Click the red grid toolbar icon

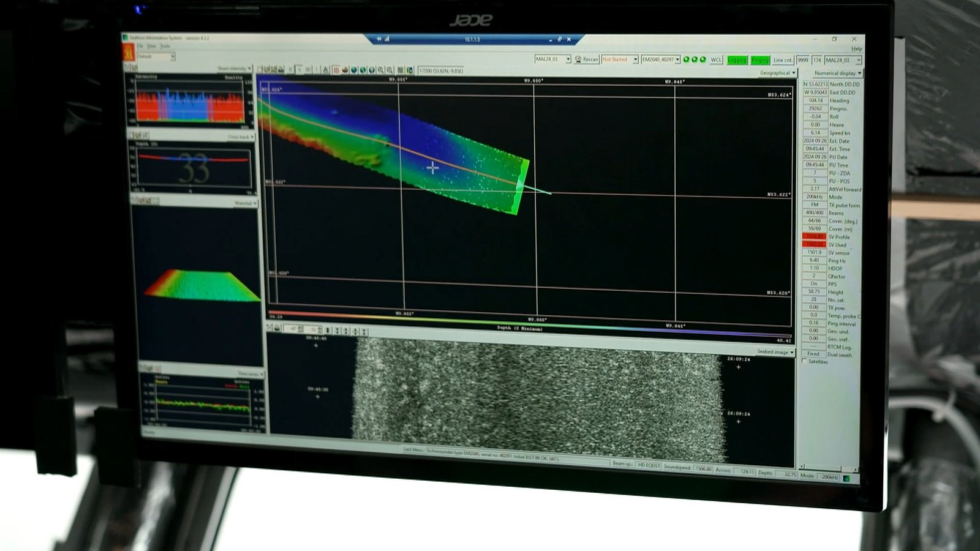[336, 70]
